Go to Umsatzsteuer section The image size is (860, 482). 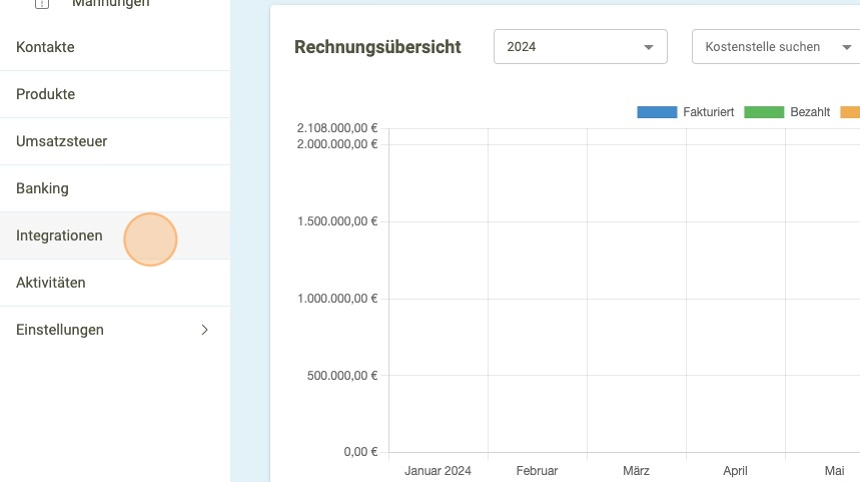click(115, 141)
